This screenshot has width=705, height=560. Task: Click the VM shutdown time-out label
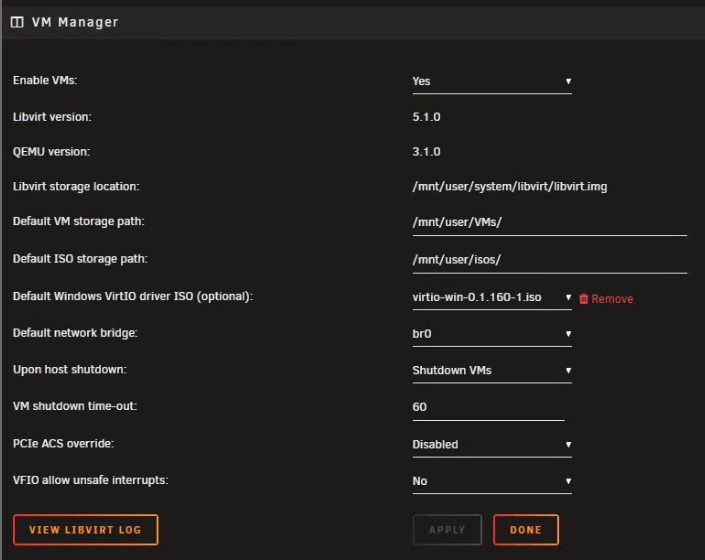coord(75,406)
